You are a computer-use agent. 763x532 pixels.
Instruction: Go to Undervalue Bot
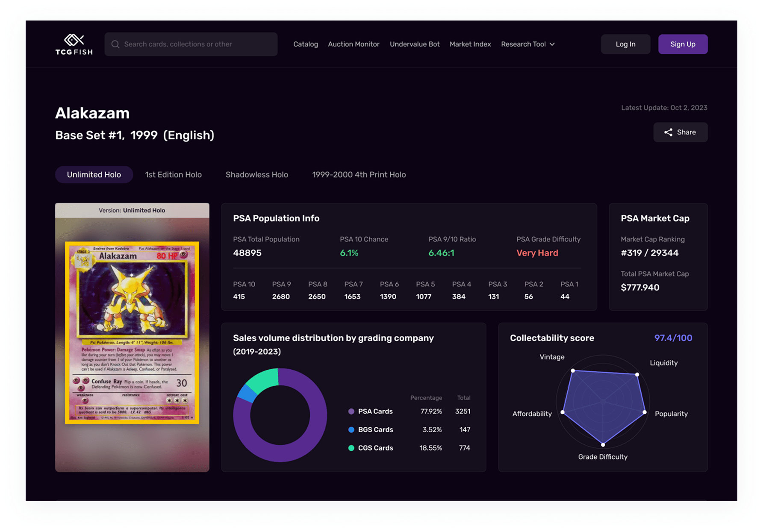coord(415,44)
